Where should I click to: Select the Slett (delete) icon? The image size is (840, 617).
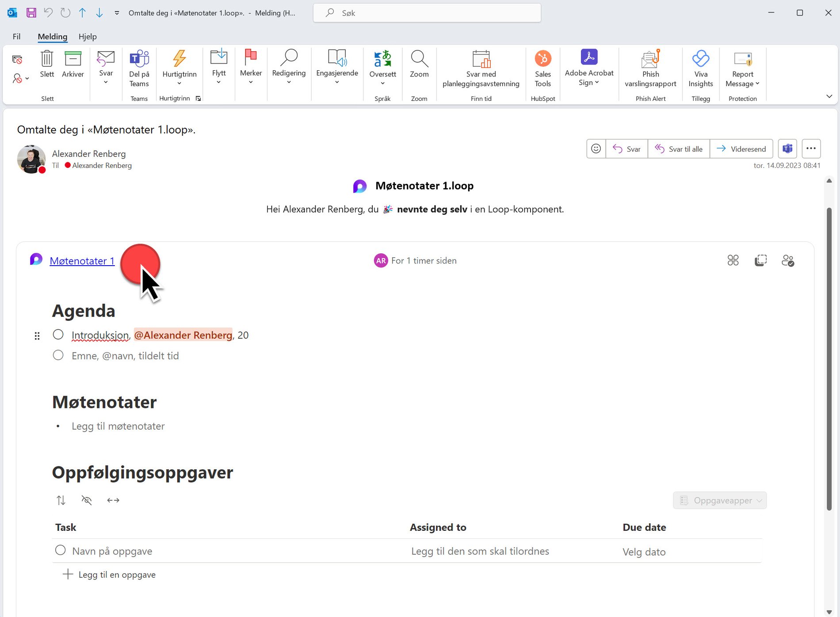point(46,64)
